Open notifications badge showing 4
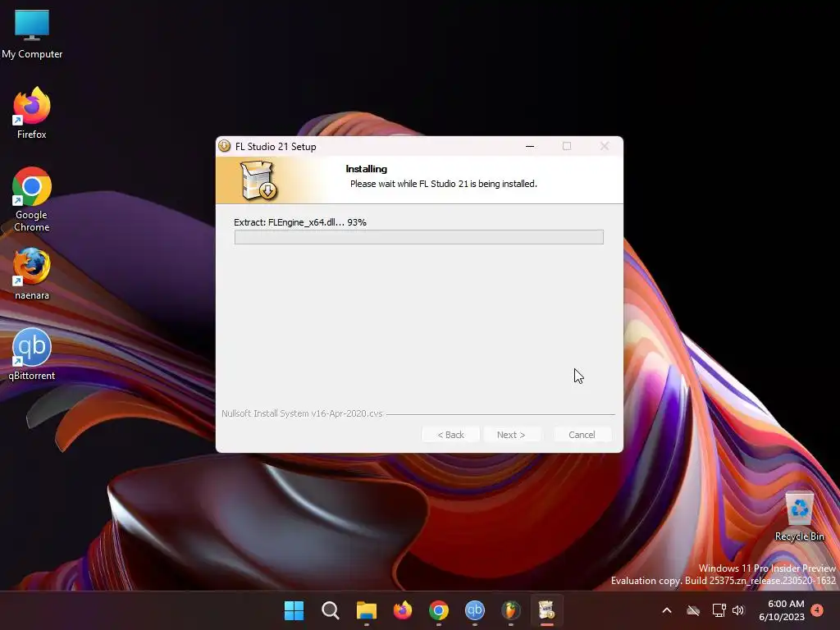Viewport: 840px width, 630px height. [817, 609]
